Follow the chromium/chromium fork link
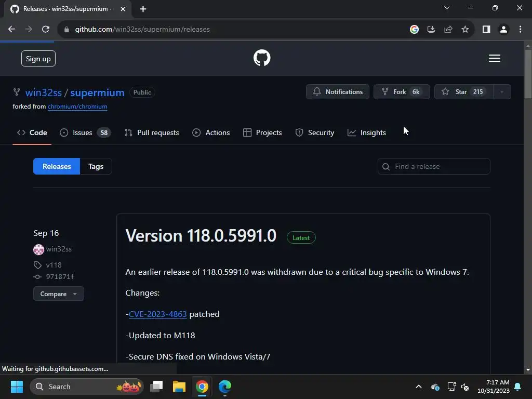Viewport: 532px width, 399px height. pyautogui.click(x=77, y=107)
